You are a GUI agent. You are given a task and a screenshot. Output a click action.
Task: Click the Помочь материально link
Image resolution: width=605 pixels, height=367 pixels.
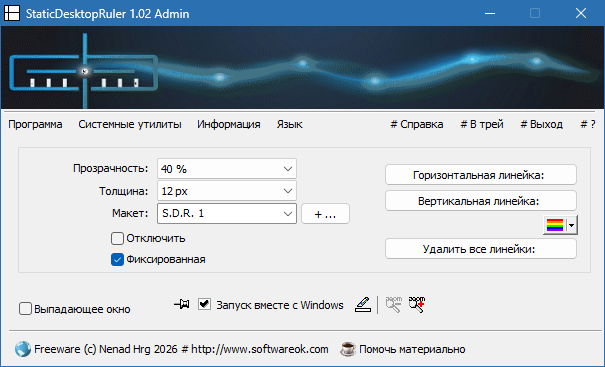tap(412, 349)
